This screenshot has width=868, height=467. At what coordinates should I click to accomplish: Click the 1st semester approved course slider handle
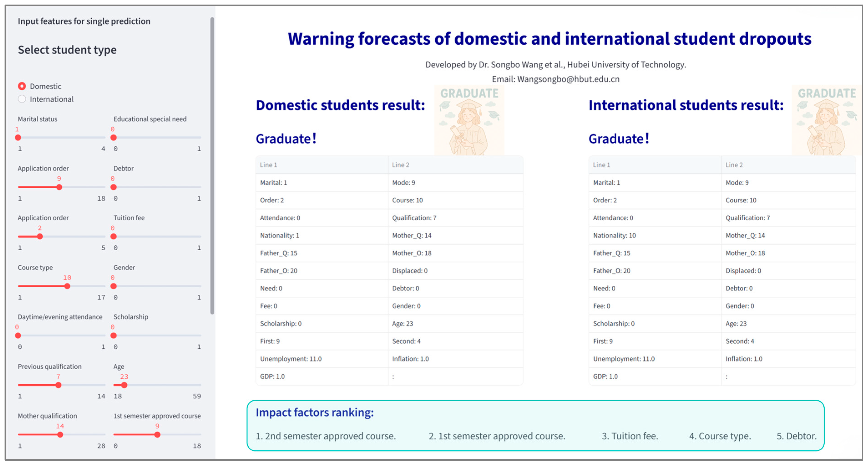pyautogui.click(x=157, y=435)
